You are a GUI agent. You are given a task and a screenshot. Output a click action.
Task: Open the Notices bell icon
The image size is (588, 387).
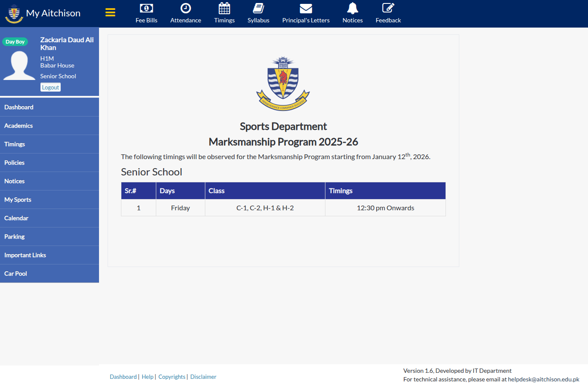[353, 8]
